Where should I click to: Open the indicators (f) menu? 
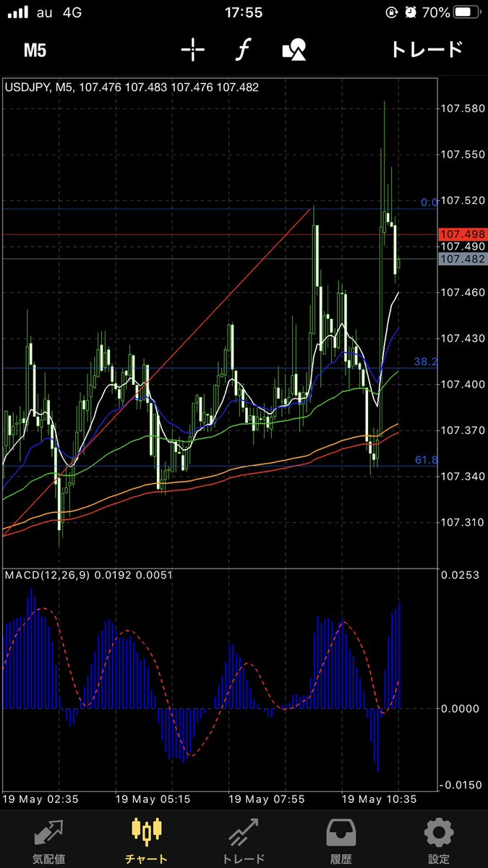244,50
